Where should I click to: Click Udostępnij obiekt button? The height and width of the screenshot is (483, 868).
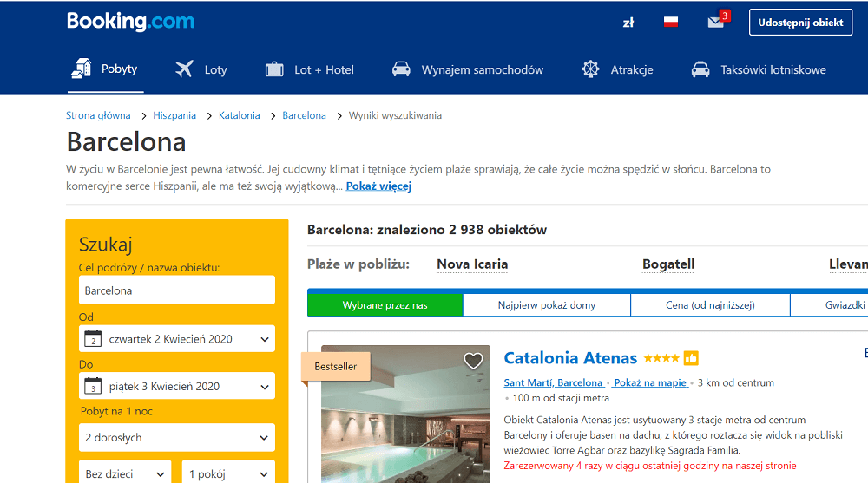click(800, 23)
